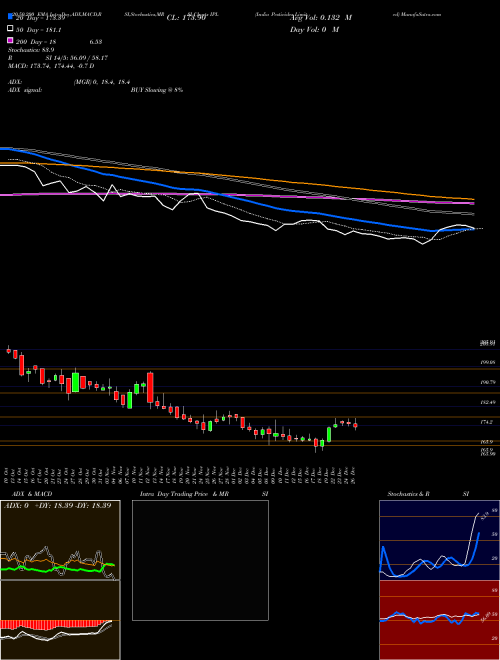The image size is (500, 660).
Task: Click the '(MGR) 0, 18.4, 18.4' ADX values
Action: (x=102, y=82)
